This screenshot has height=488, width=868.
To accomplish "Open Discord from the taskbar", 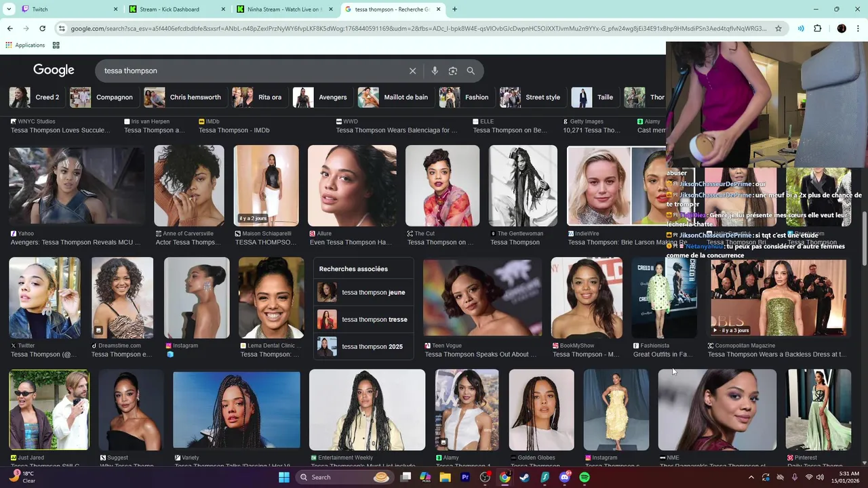I will coord(565,477).
